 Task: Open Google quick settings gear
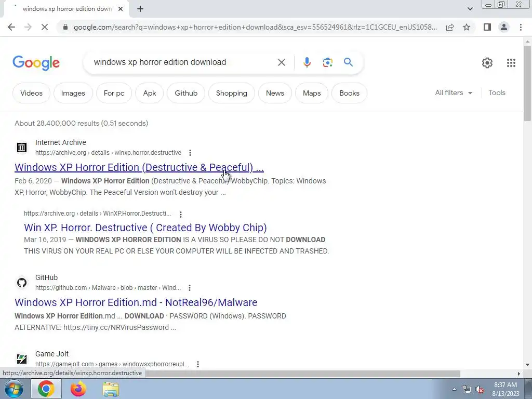click(487, 63)
